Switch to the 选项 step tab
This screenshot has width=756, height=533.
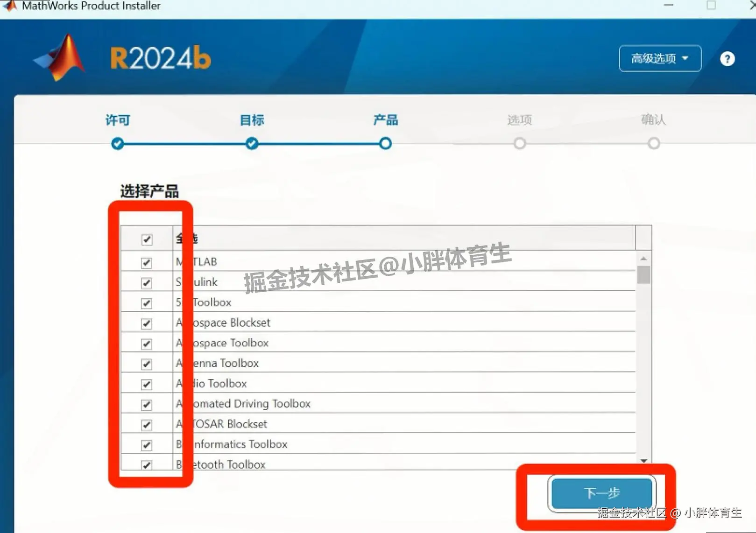(519, 120)
